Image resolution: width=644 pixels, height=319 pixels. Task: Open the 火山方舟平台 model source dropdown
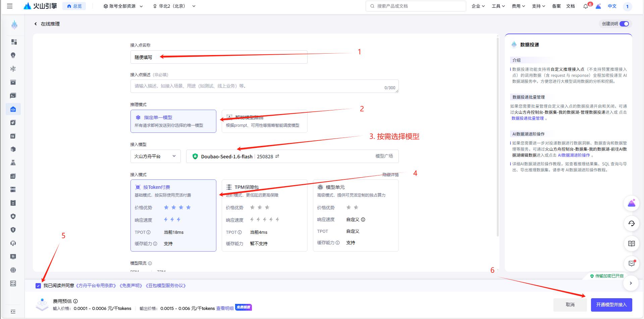coord(155,156)
